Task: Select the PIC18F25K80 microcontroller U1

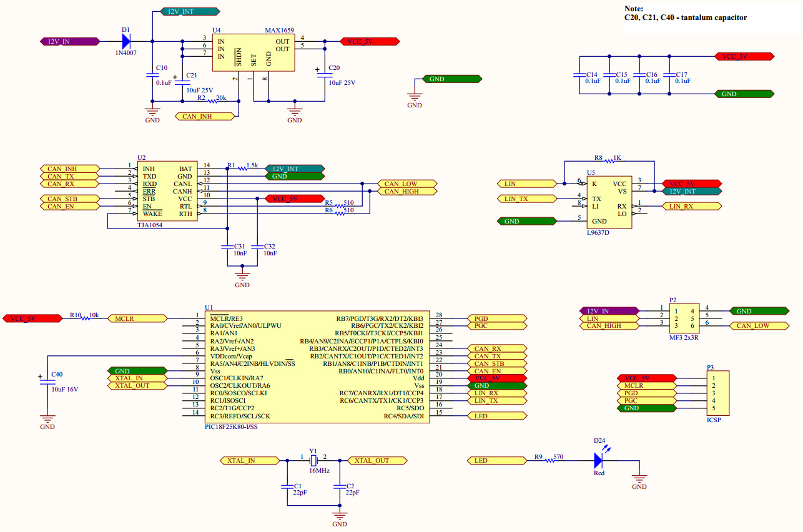Action: [x=317, y=367]
